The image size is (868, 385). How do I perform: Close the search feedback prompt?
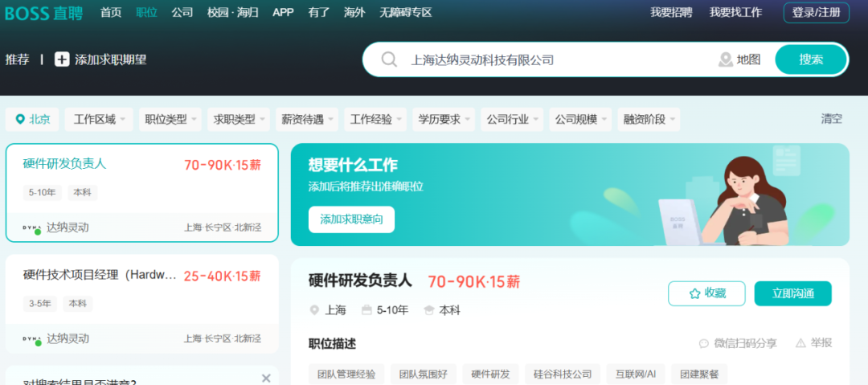pyautogui.click(x=266, y=379)
